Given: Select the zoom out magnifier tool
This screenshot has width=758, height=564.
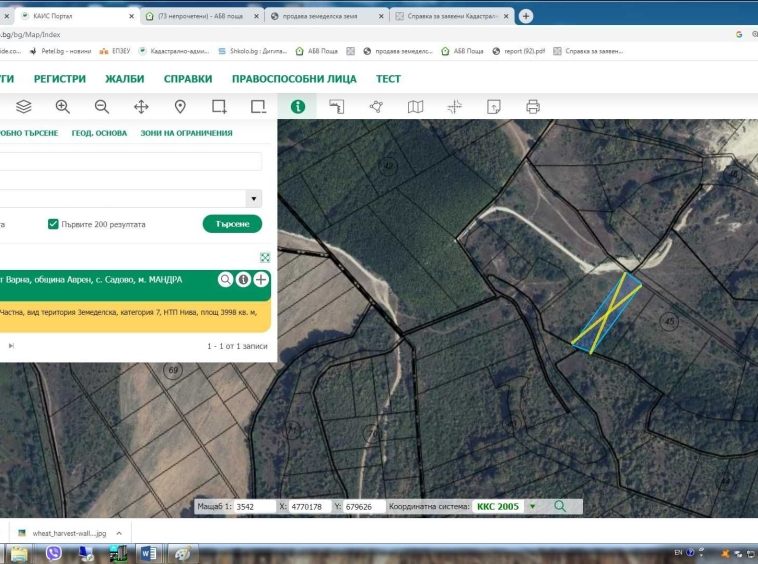Looking at the screenshot, I should [102, 106].
